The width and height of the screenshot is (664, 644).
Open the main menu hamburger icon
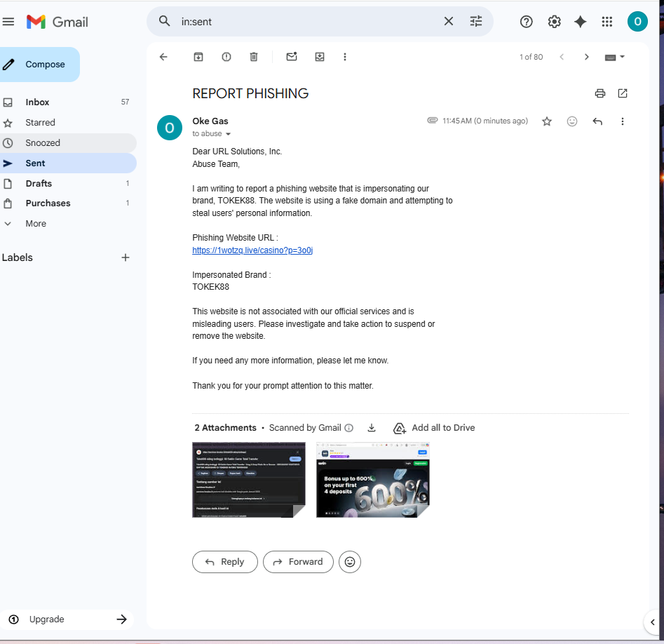[8, 22]
